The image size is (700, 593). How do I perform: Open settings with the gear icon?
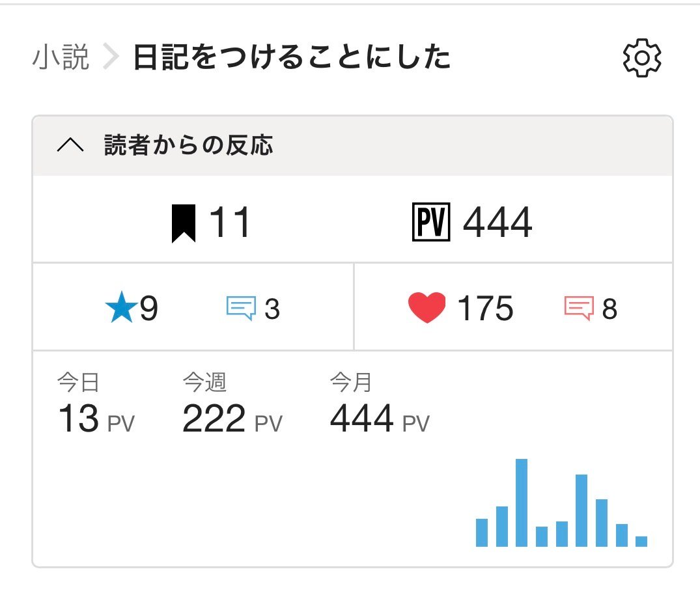click(x=642, y=59)
